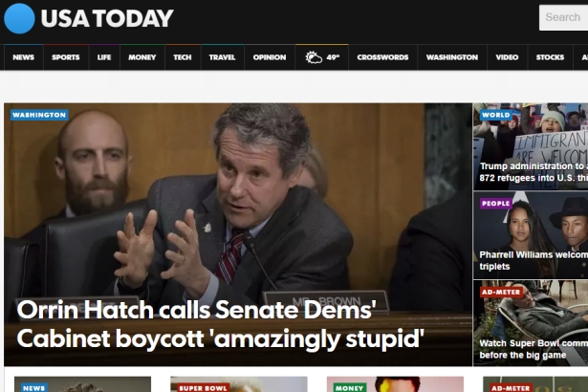Open the News navigation tab
588x392 pixels.
click(x=24, y=57)
